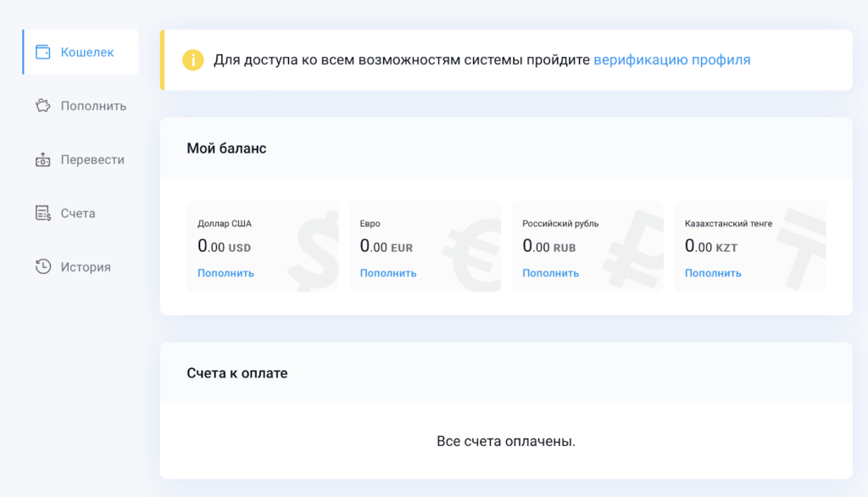Select the Доллар США balance card label
Viewport: 868px width, 497px height.
[224, 224]
